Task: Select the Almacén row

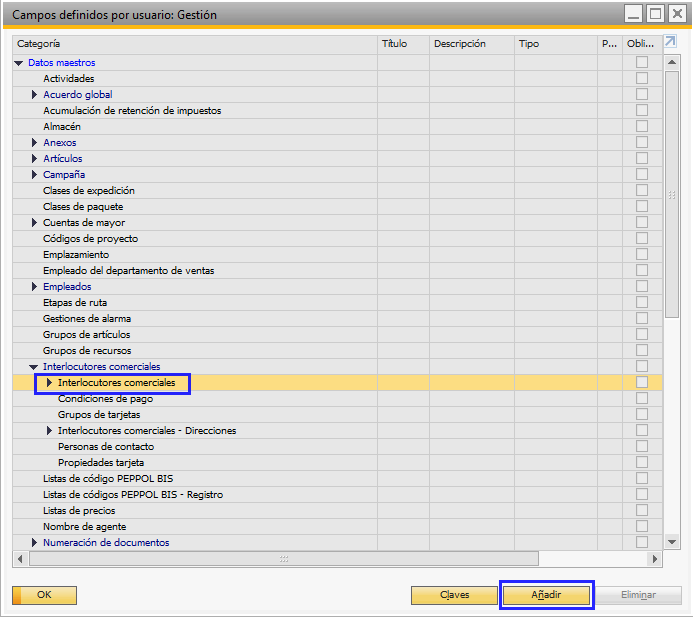Action: click(337, 126)
